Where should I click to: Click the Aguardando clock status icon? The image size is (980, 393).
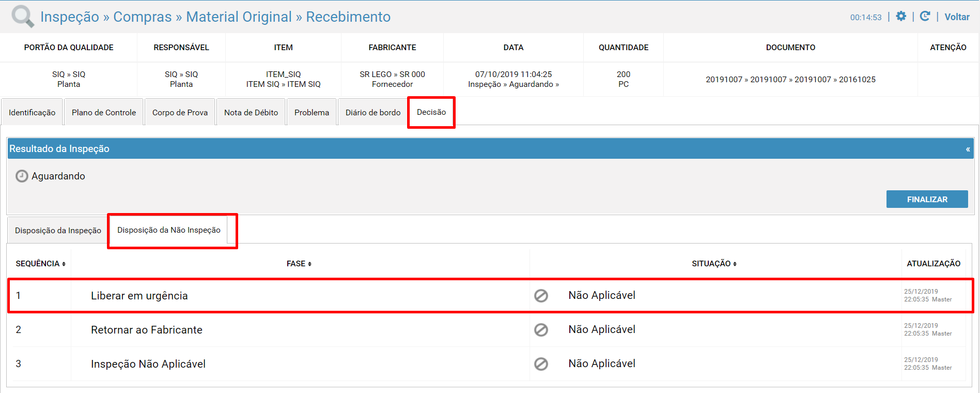pyautogui.click(x=22, y=176)
